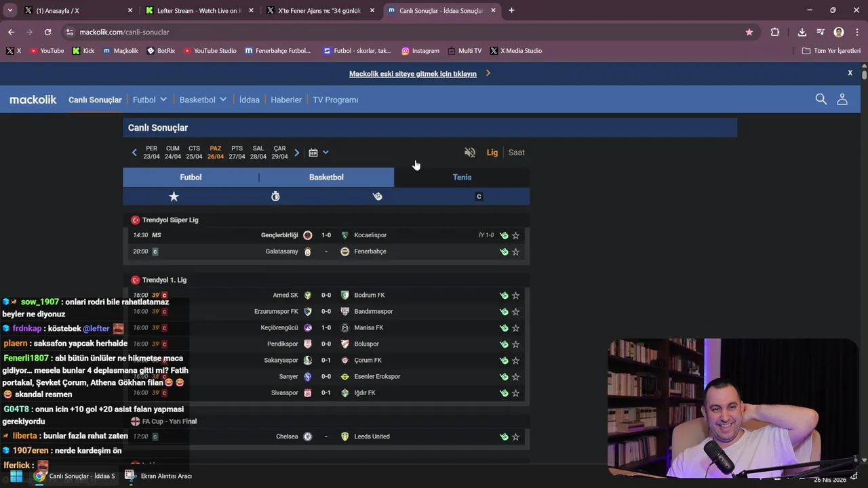868x488 pixels.
Task: Reload the page with refresh icon
Action: 47,32
